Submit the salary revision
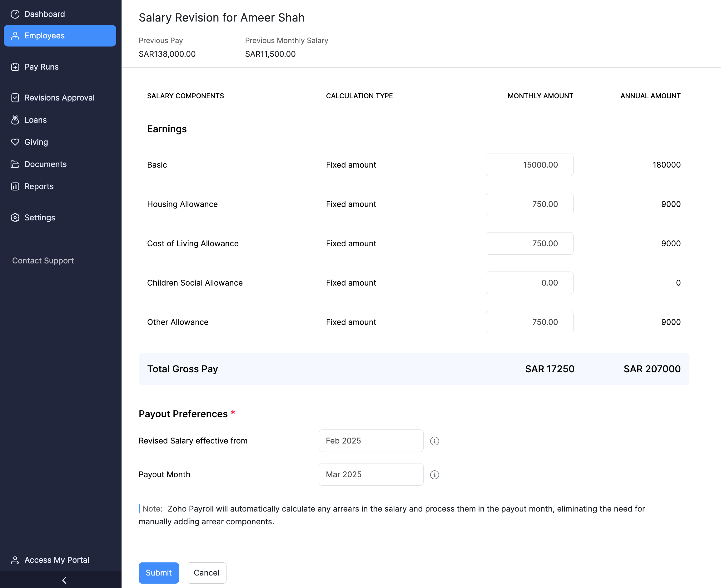Image resolution: width=721 pixels, height=588 pixels. 158,573
